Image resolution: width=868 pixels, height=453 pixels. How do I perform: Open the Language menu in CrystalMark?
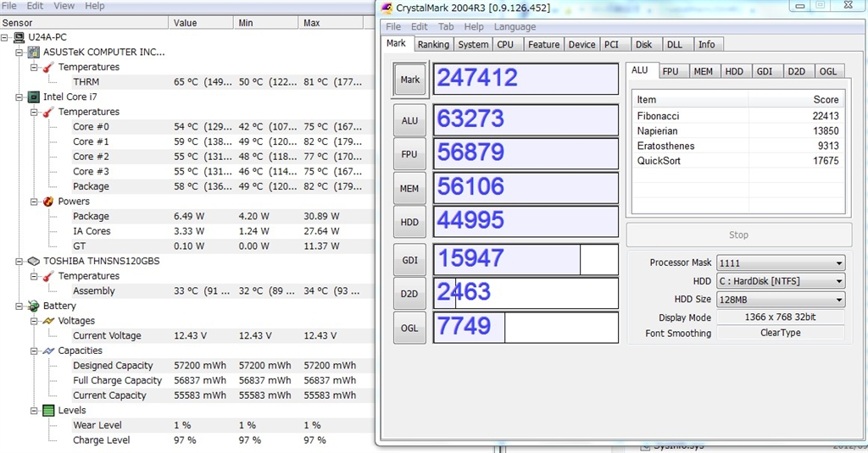pyautogui.click(x=515, y=27)
